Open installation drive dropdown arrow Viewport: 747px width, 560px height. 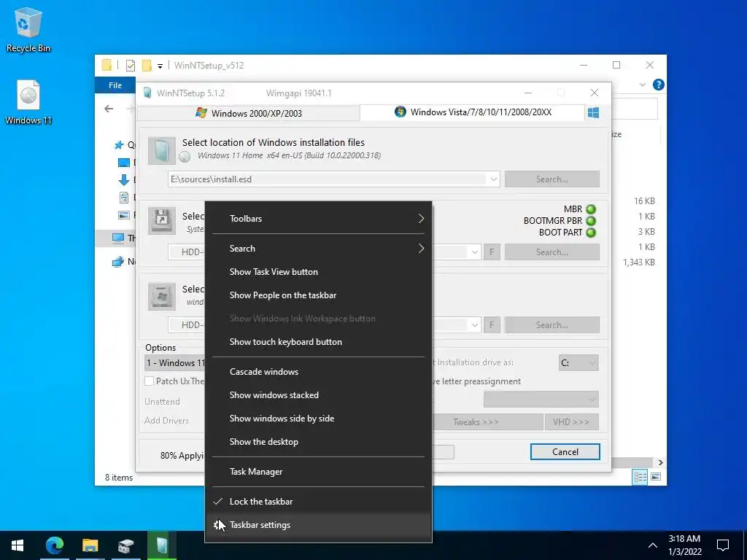(474, 325)
